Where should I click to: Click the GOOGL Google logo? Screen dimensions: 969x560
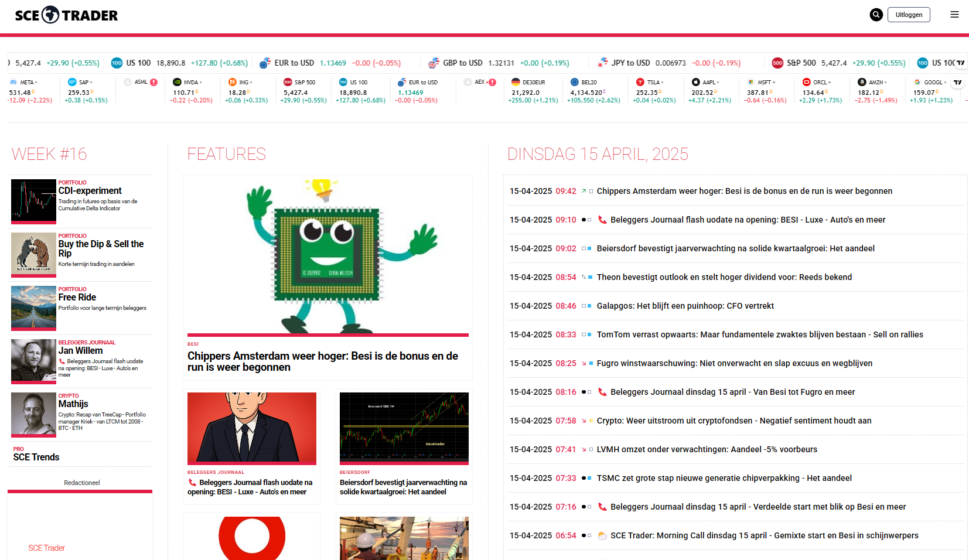[917, 82]
